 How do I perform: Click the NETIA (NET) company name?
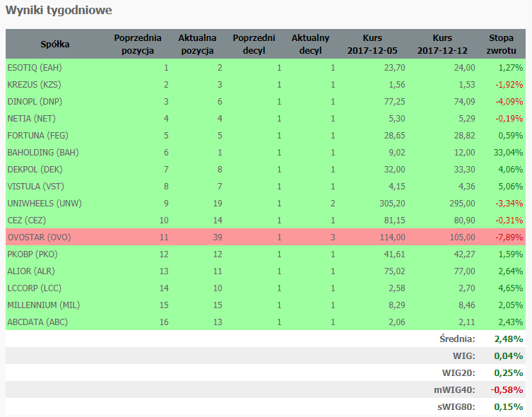tap(31, 119)
